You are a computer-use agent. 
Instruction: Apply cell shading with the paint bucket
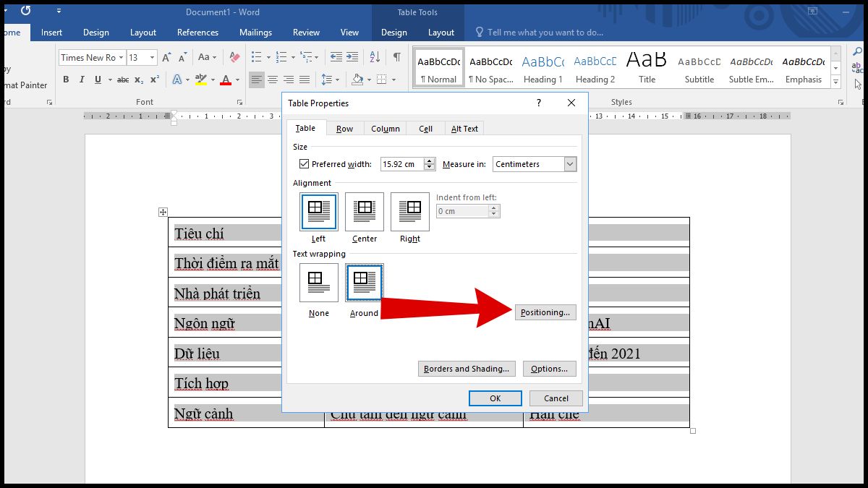pyautogui.click(x=357, y=80)
